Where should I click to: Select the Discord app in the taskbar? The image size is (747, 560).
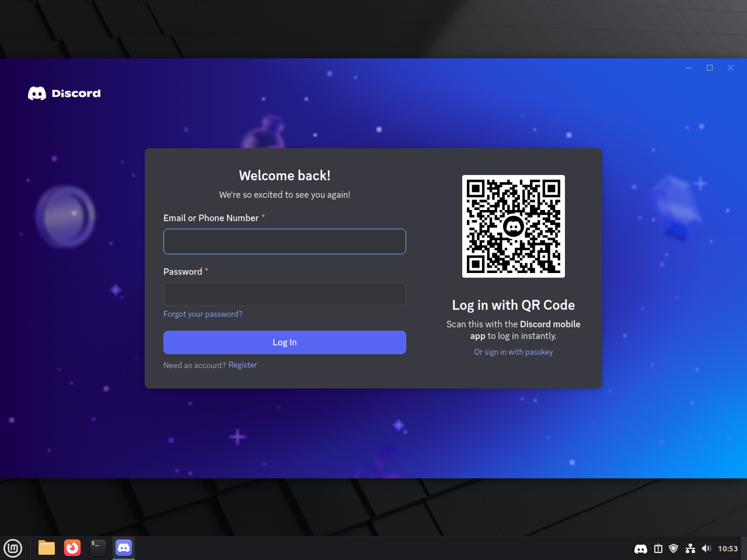pos(123,547)
